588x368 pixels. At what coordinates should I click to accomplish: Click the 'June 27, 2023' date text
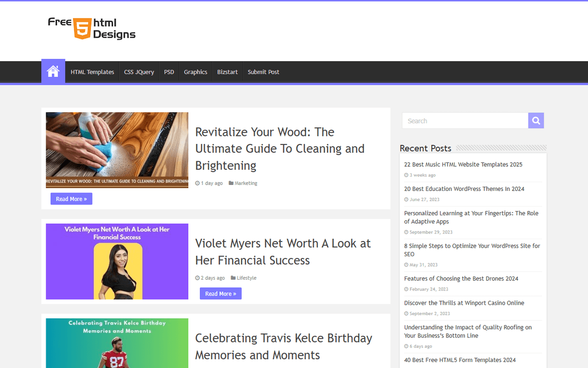[x=425, y=200]
